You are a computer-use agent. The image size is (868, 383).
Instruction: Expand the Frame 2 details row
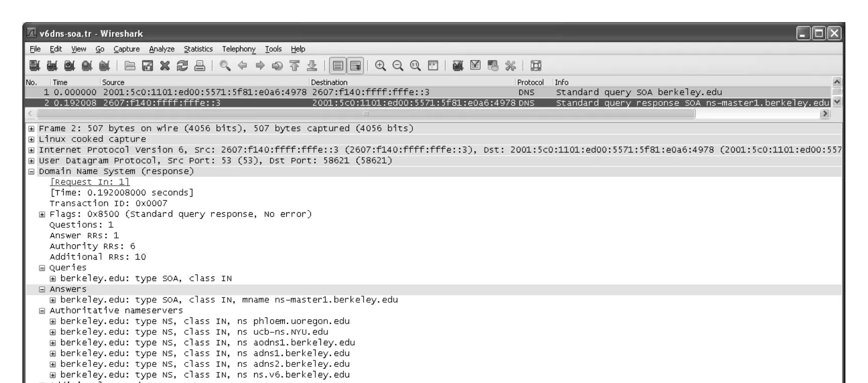click(32, 129)
